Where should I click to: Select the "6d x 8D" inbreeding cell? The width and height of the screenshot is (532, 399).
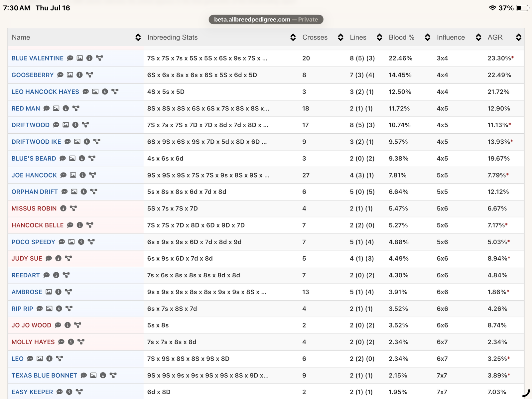coord(159,392)
